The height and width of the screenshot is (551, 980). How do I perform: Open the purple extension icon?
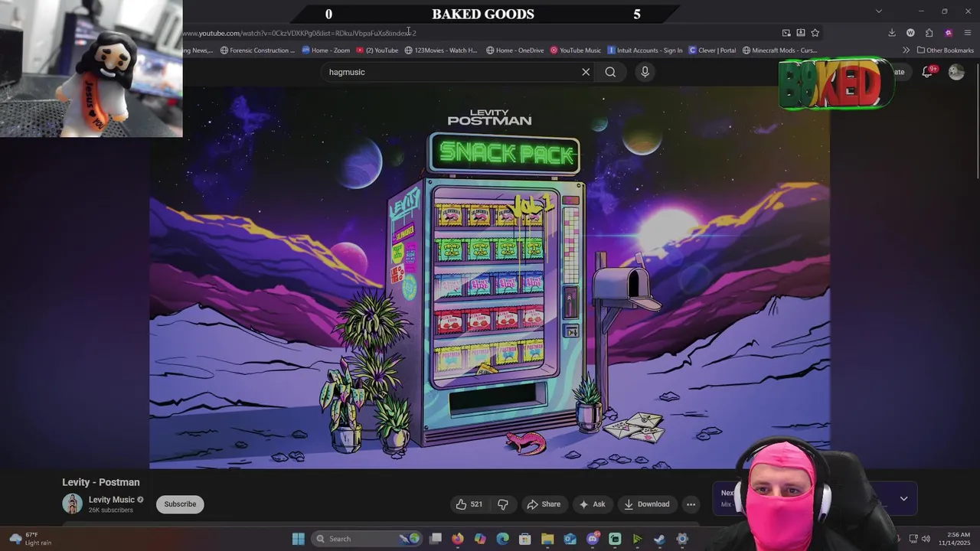(x=949, y=33)
